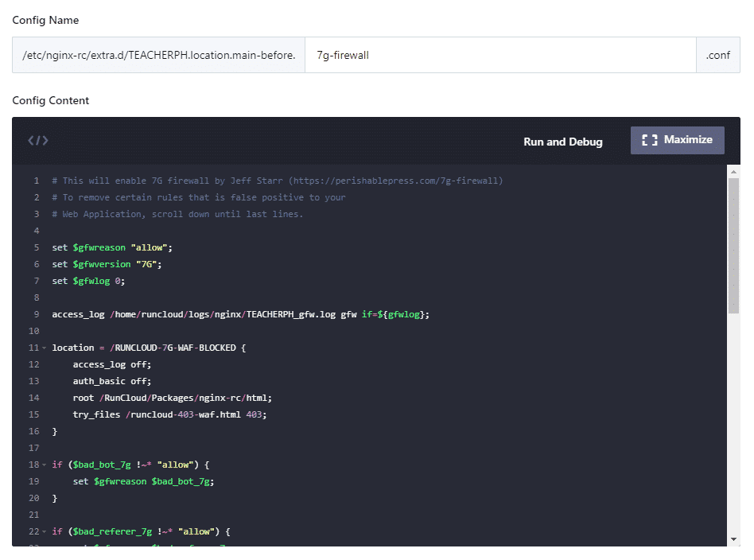Click line number 4 in the gutter
Viewport: 754px width, 560px height.
pyautogui.click(x=37, y=231)
